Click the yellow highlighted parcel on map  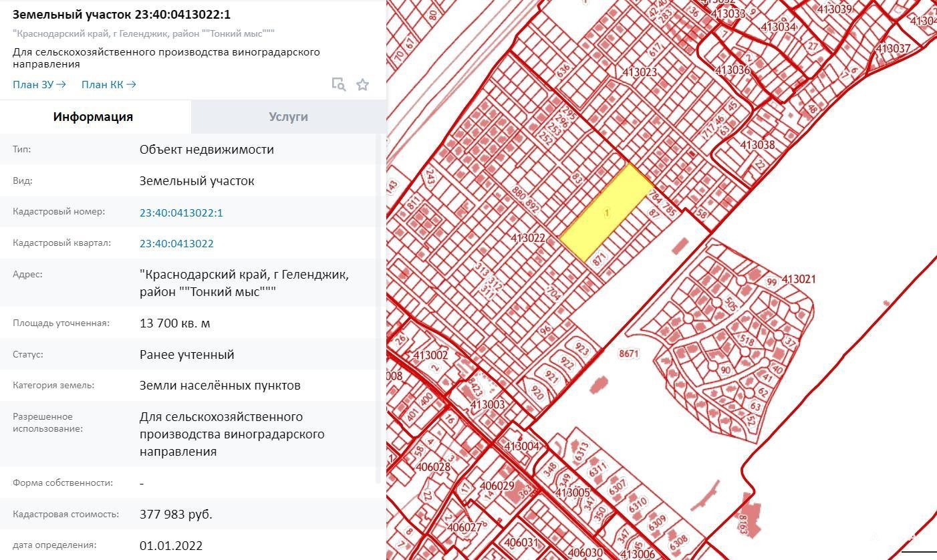[x=606, y=214]
